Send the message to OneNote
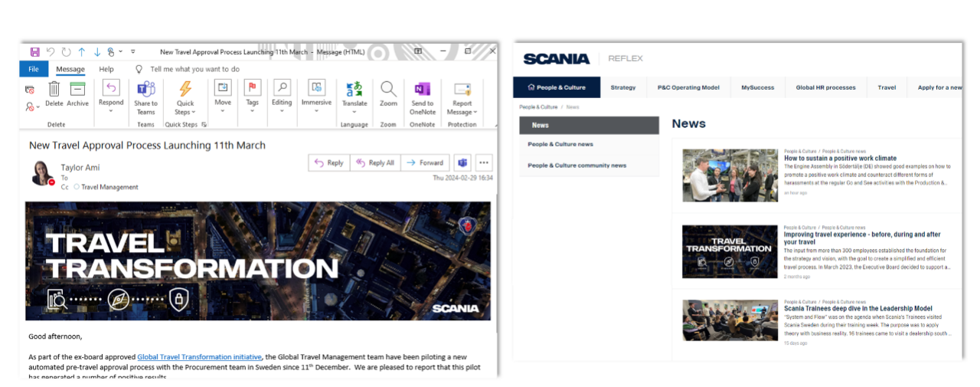980x387 pixels. tap(423, 97)
